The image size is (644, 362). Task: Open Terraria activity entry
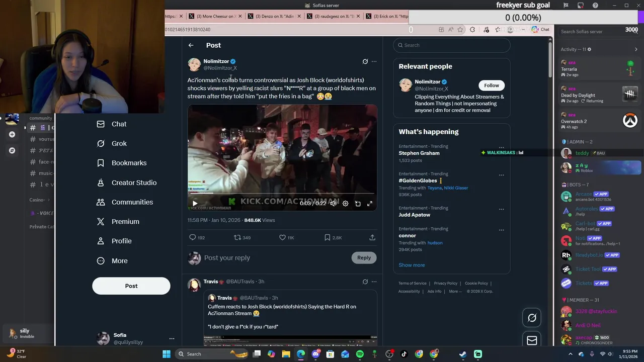pos(599,69)
